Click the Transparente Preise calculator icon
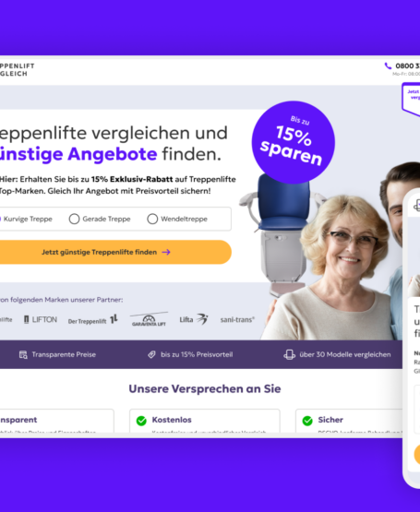 point(23,354)
